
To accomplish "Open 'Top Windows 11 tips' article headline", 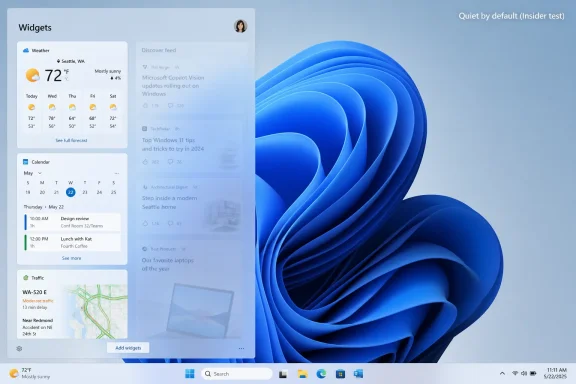I will click(173, 144).
